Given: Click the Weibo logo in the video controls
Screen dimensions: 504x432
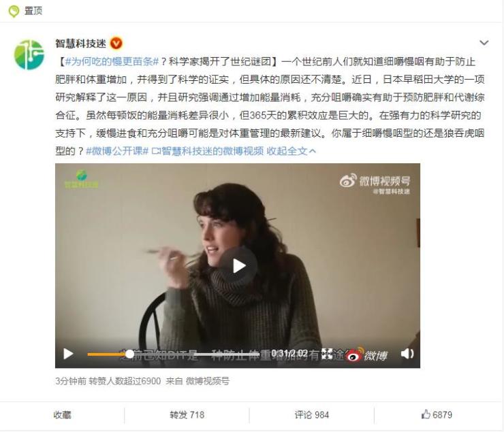Looking at the screenshot, I should click(x=366, y=355).
